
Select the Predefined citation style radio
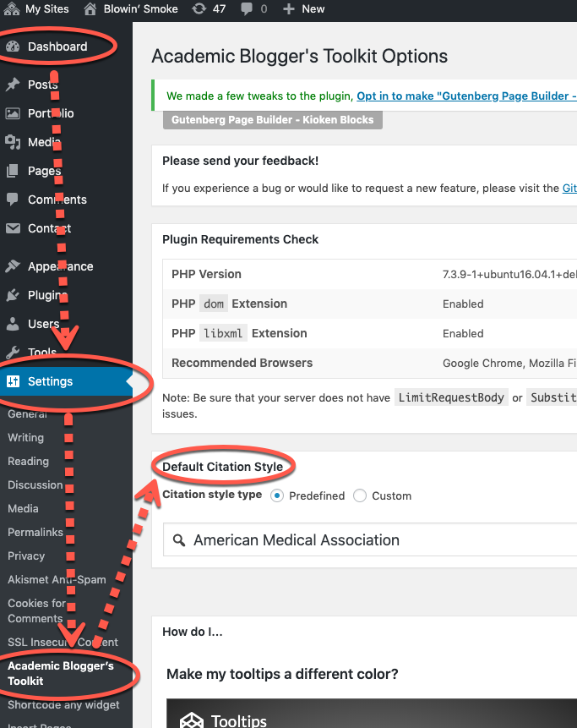pyautogui.click(x=277, y=496)
